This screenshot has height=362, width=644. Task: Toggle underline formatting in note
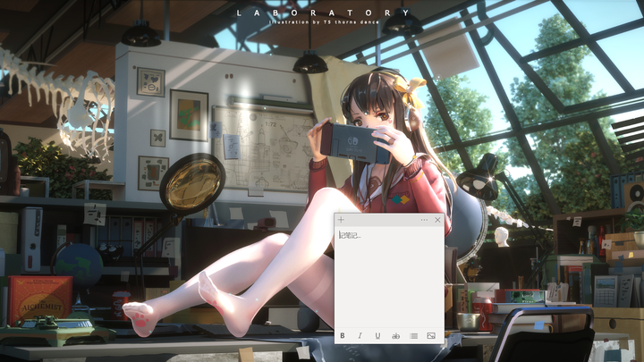click(x=377, y=336)
